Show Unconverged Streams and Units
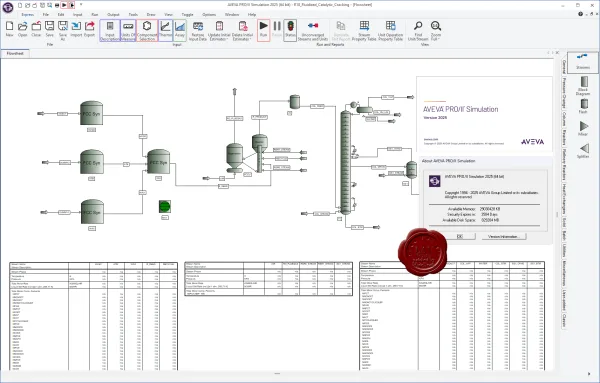The height and width of the screenshot is (383, 600). point(313,31)
